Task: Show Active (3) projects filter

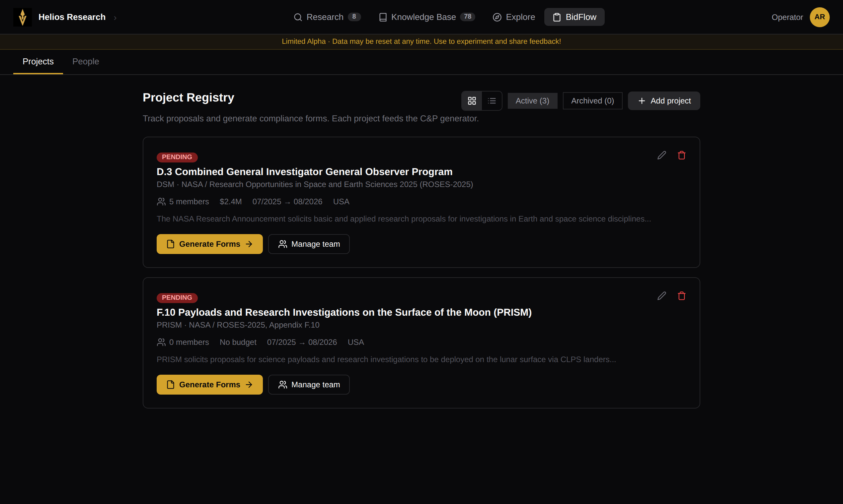Action: click(x=532, y=101)
